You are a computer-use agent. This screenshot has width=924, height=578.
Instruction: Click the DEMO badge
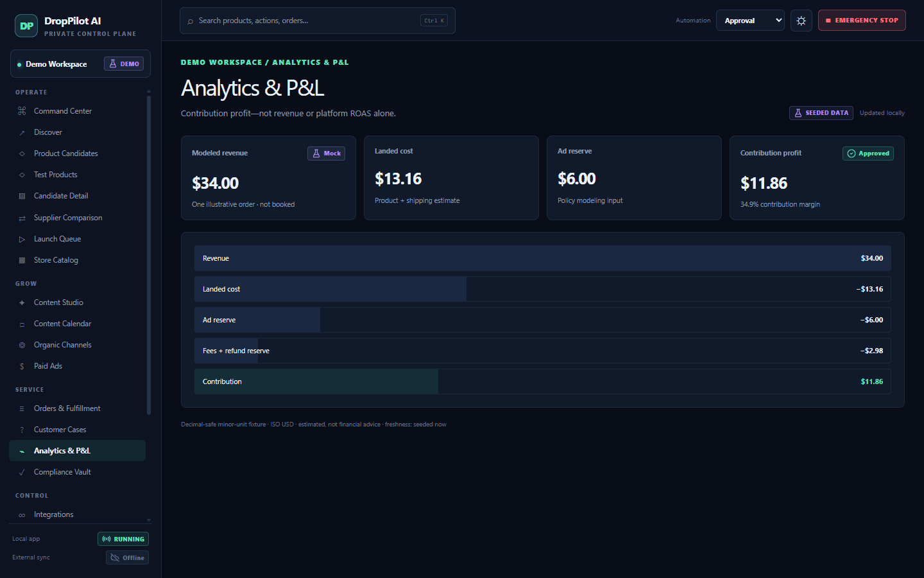point(124,64)
